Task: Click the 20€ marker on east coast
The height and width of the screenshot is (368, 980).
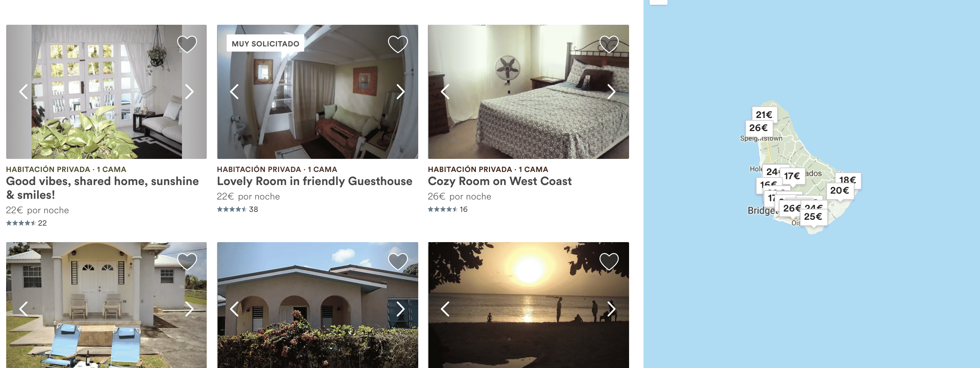Action: 839,190
